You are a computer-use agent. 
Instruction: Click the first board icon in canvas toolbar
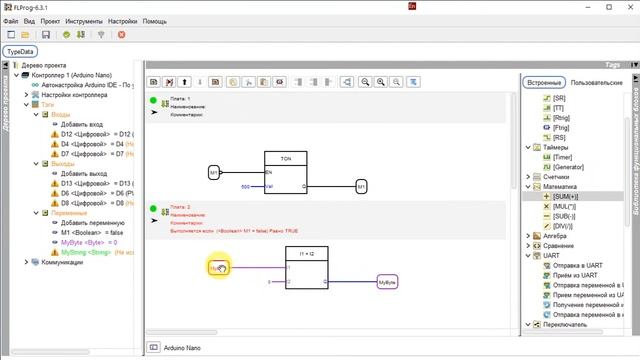point(154,82)
